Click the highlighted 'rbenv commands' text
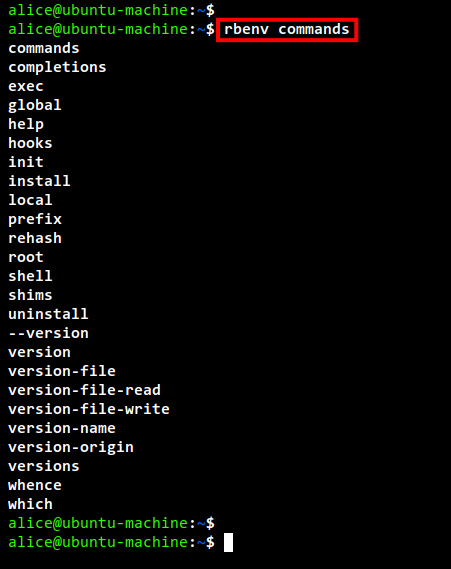 [x=287, y=29]
